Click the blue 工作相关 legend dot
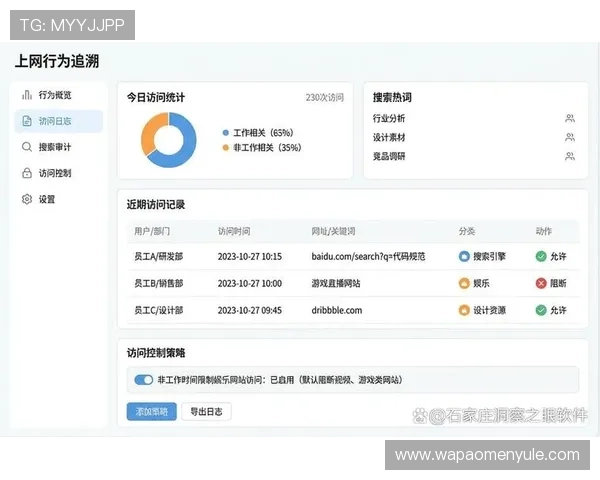This screenshot has height=480, width=600. point(225,133)
